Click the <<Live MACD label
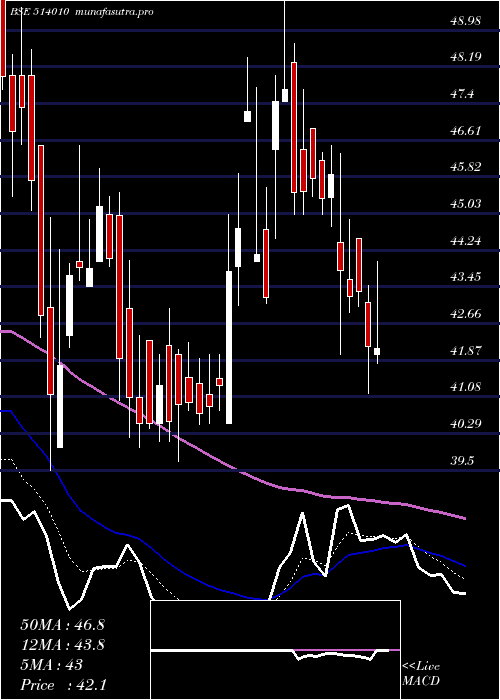The image size is (500, 700). click(x=421, y=674)
